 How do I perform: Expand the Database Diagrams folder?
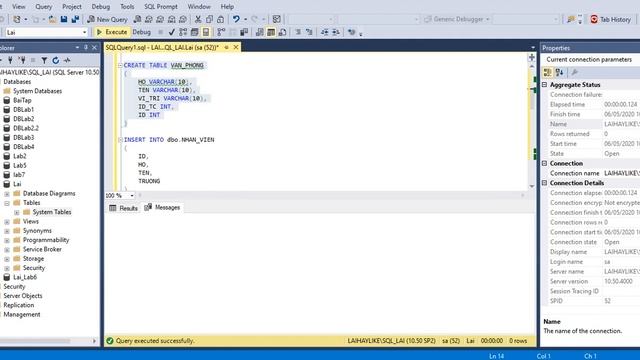pyautogui.click(x=7, y=193)
